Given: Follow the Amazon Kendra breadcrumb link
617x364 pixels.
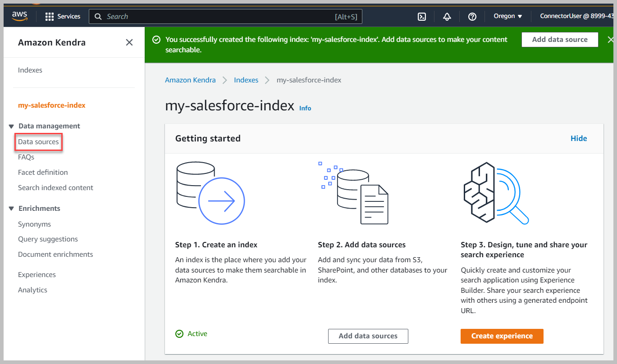Looking at the screenshot, I should (190, 80).
